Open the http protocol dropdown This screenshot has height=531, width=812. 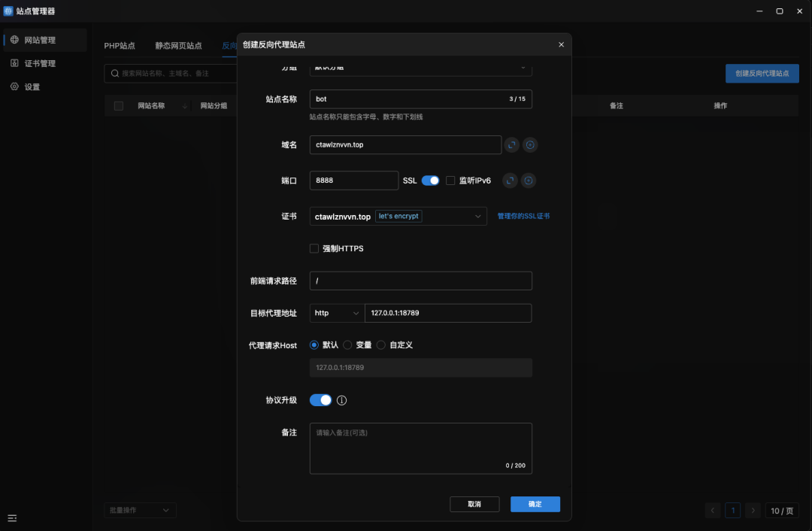[336, 313]
